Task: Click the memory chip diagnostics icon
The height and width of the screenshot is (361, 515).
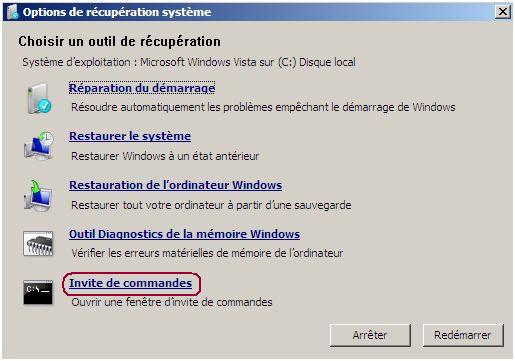Action: (x=38, y=244)
